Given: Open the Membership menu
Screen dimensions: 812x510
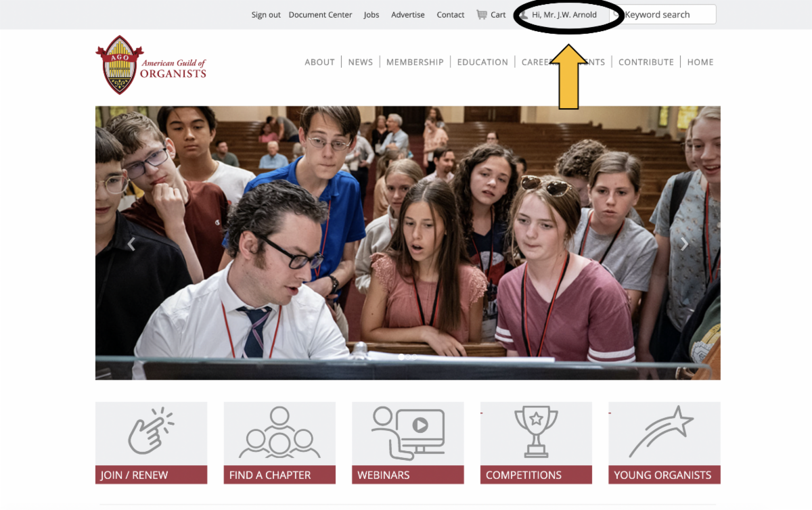Looking at the screenshot, I should tap(415, 62).
